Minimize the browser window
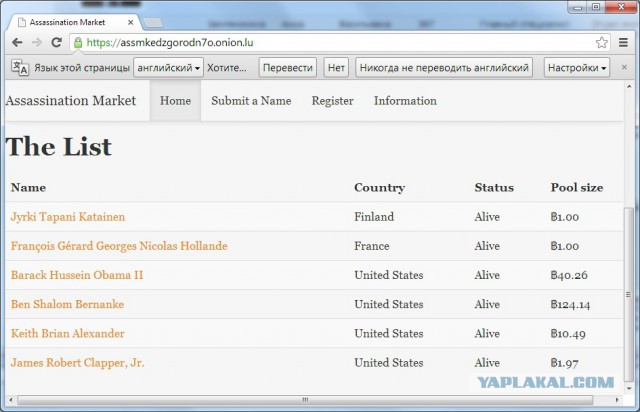 click(x=578, y=7)
